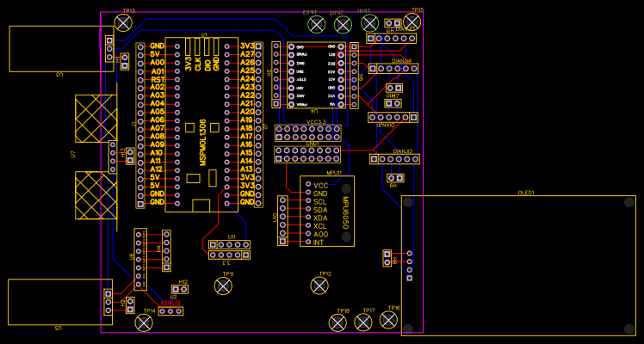This screenshot has width=644, height=344.
Task: Select the MSPM0L1306 chip label
Action: 203,142
